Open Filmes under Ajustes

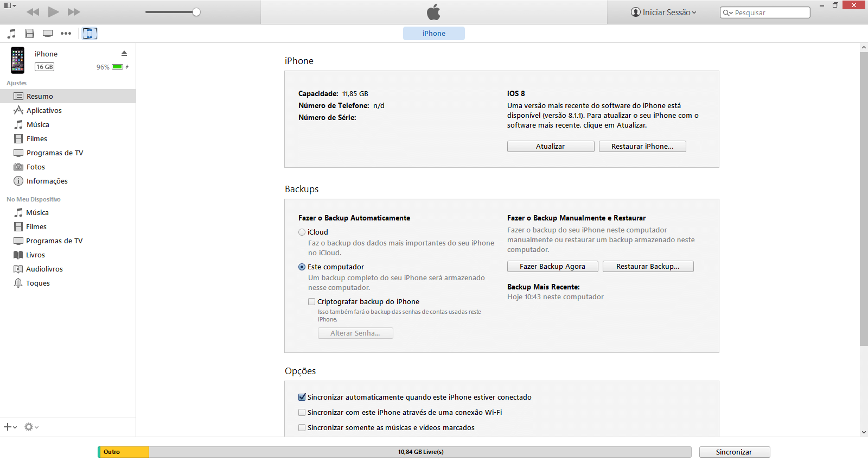68,138
